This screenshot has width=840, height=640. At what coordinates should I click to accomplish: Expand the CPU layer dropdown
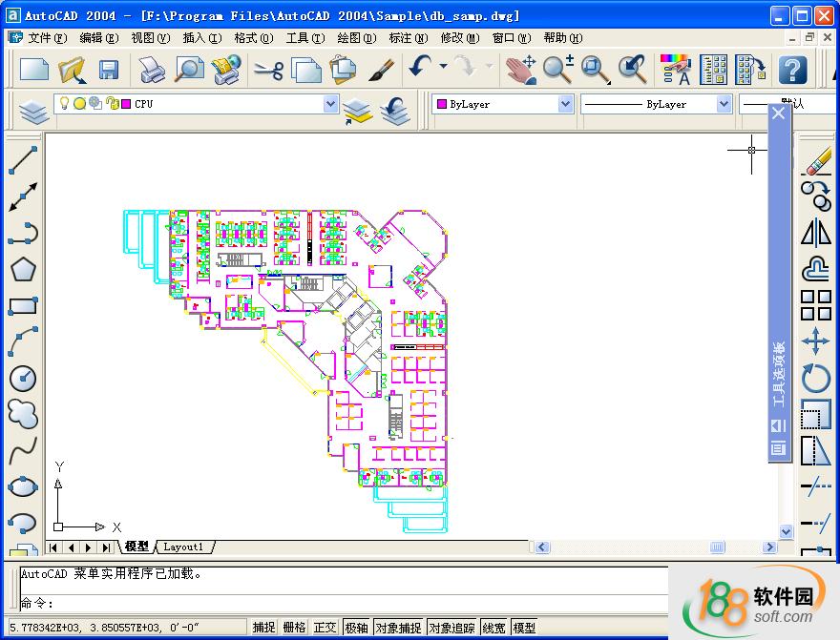click(x=330, y=104)
